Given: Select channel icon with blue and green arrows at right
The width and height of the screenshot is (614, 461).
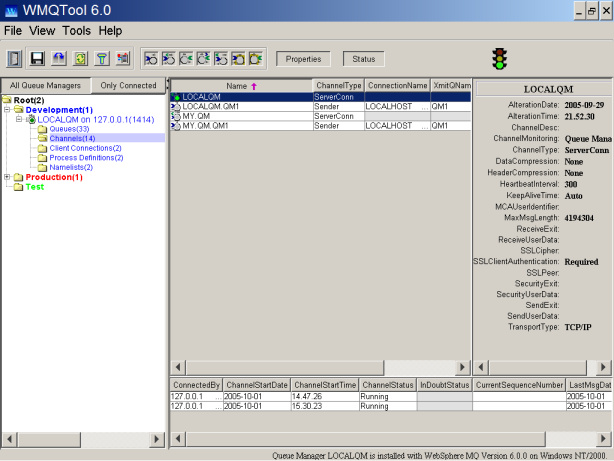Looking at the screenshot, I should (x=204, y=59).
